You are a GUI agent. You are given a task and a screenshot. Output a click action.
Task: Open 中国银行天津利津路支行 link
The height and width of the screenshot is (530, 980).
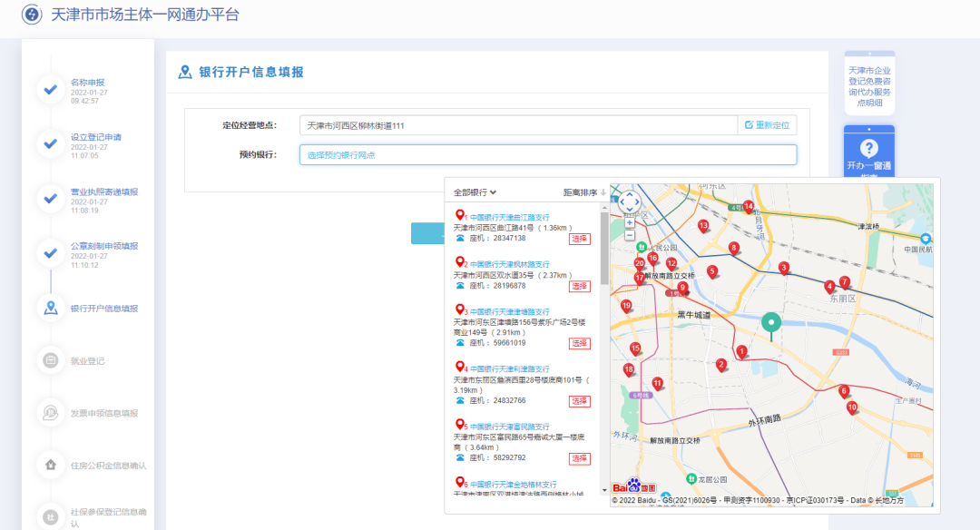pos(509,369)
